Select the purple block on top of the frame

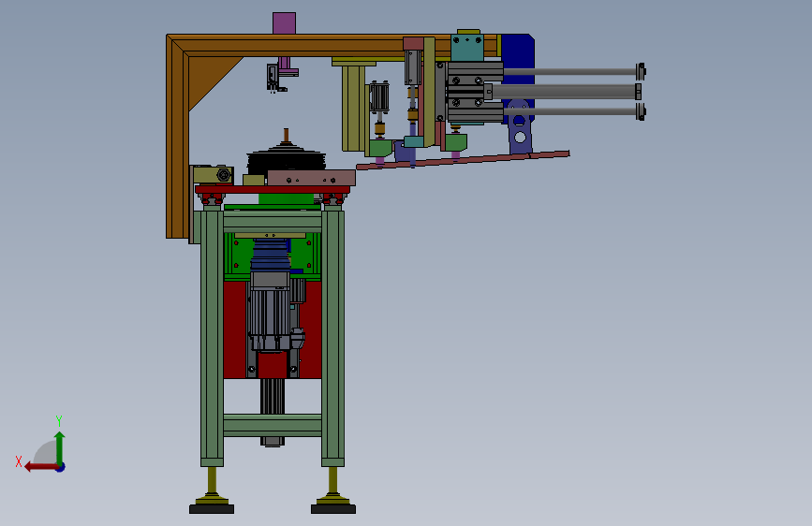pos(285,23)
